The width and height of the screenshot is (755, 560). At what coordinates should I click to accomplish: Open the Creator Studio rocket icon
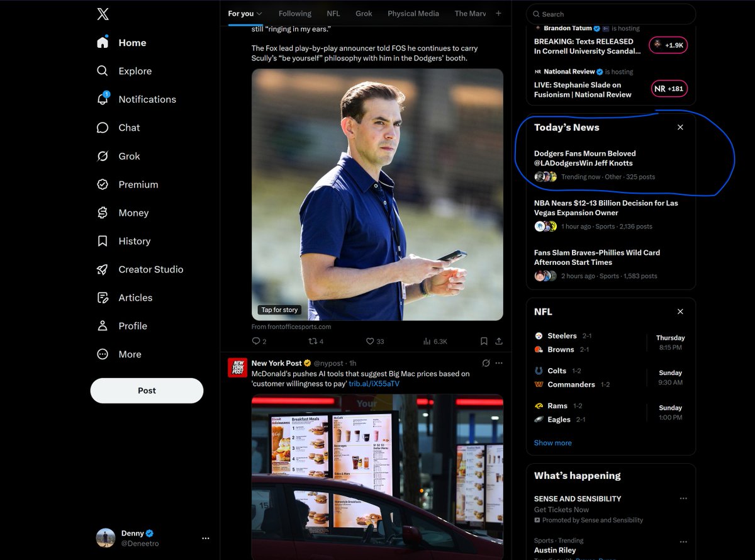click(x=103, y=269)
